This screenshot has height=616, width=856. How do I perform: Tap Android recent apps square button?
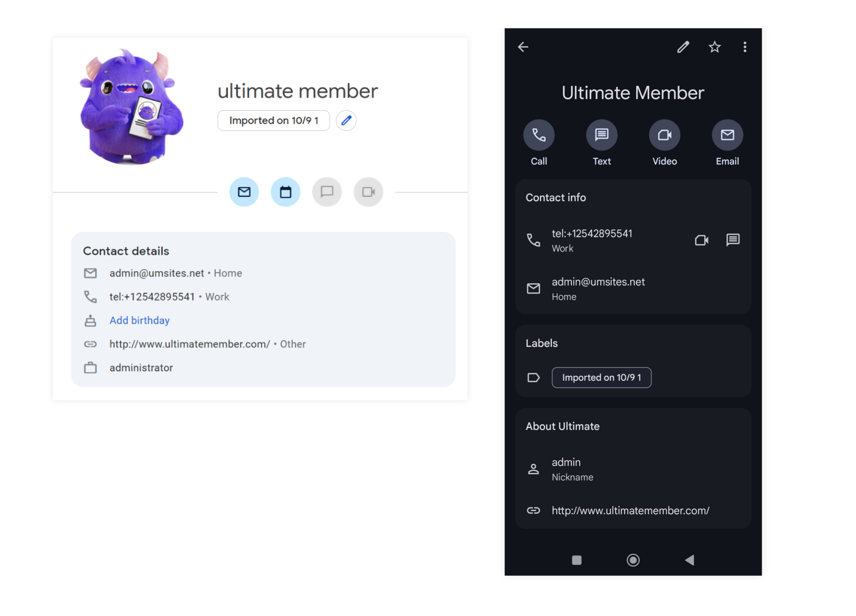(577, 560)
